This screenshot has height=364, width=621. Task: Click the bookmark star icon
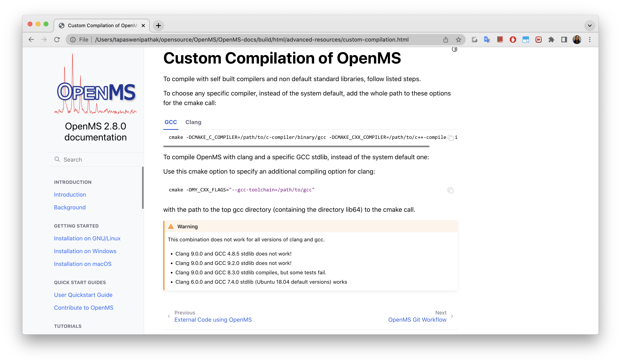point(458,40)
